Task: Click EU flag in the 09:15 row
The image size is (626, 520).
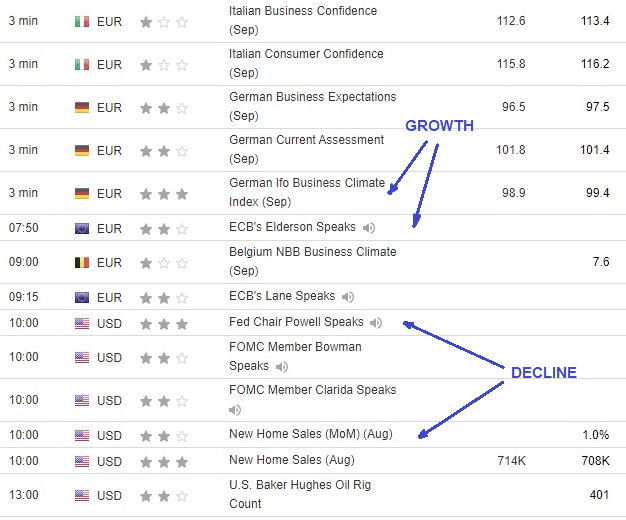Action: point(82,298)
